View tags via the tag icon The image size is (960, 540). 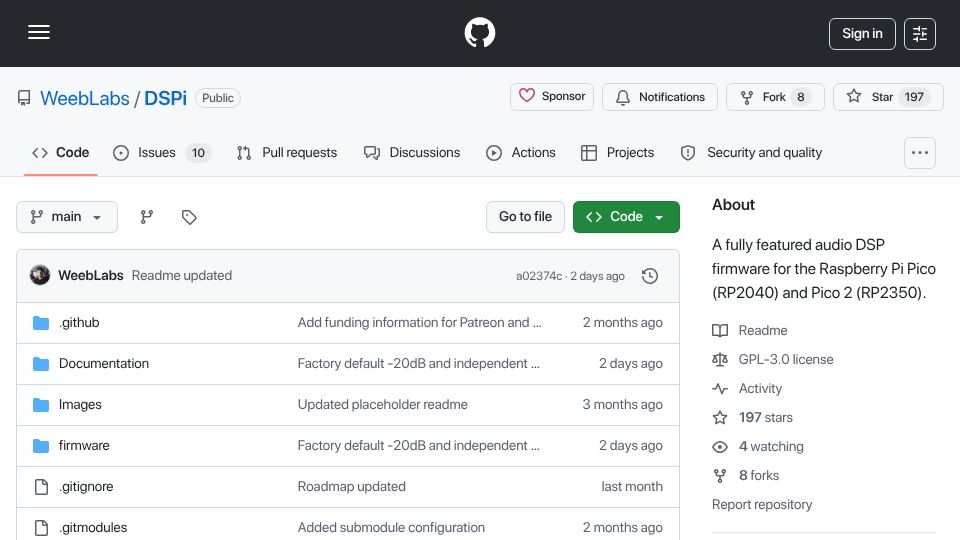(x=189, y=217)
